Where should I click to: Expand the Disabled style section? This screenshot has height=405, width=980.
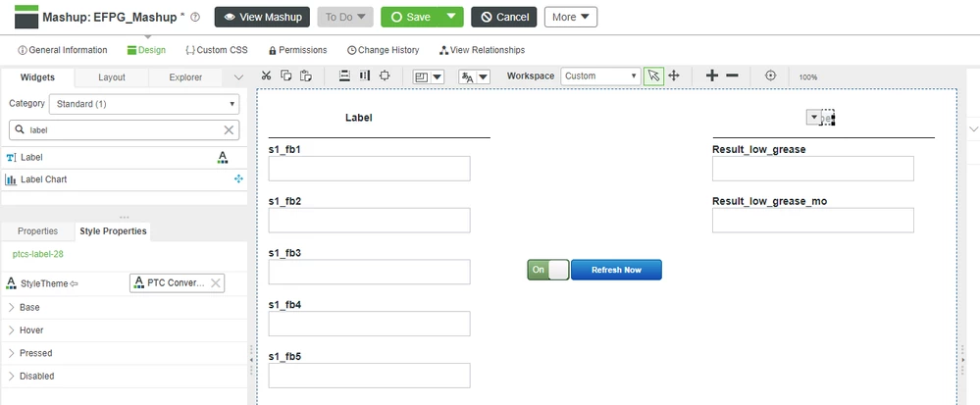click(11, 377)
